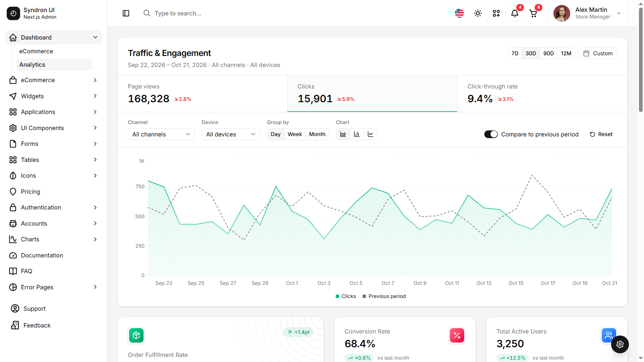
Task: Select the line chart type icon
Action: 371,134
